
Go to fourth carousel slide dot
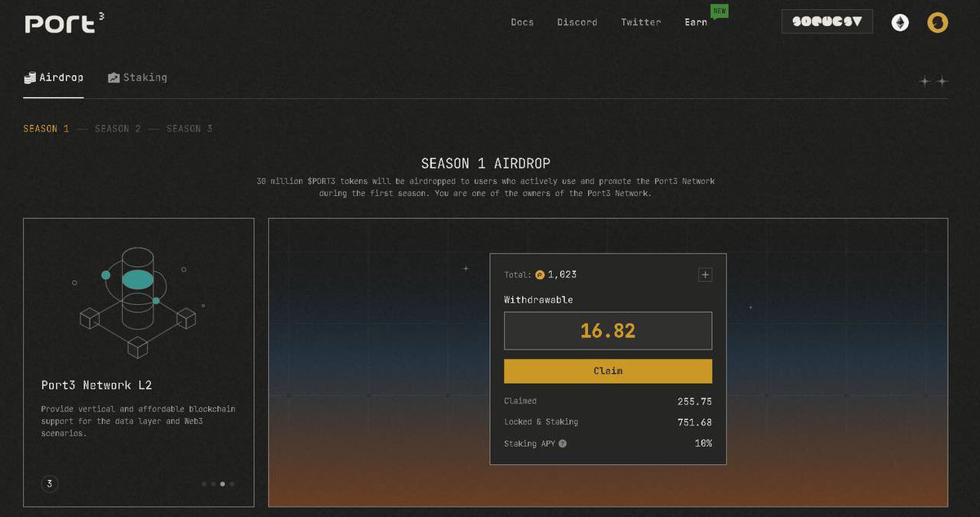pyautogui.click(x=232, y=484)
